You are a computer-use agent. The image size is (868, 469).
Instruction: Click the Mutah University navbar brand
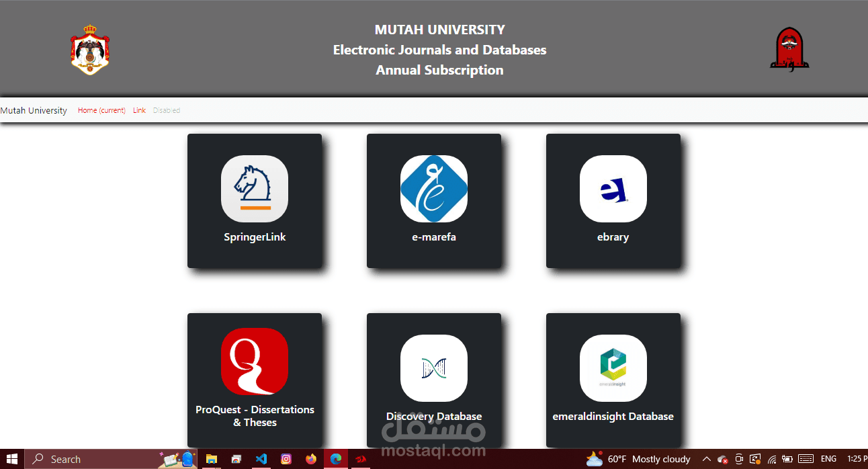point(34,110)
